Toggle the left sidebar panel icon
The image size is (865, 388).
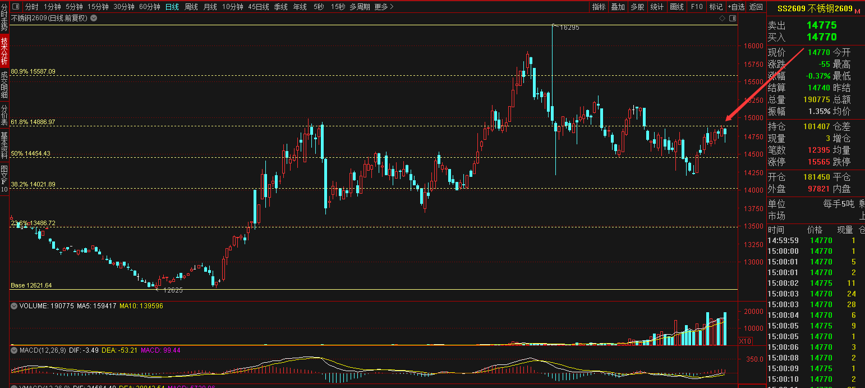pyautogui.click(x=15, y=7)
